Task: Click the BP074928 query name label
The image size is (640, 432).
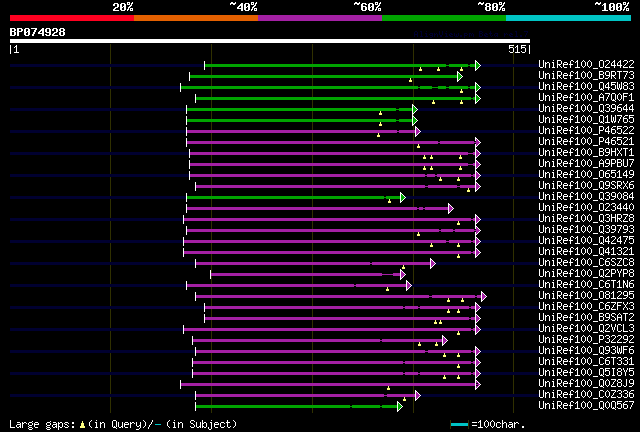Action: point(38,32)
